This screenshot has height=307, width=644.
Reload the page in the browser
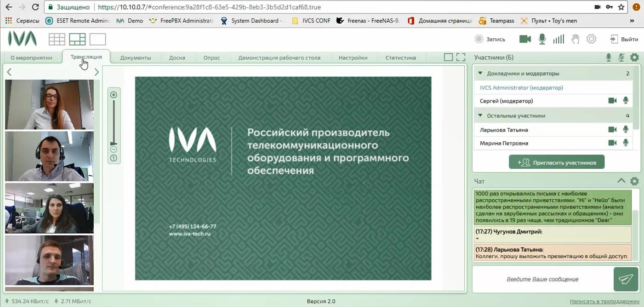[35, 7]
